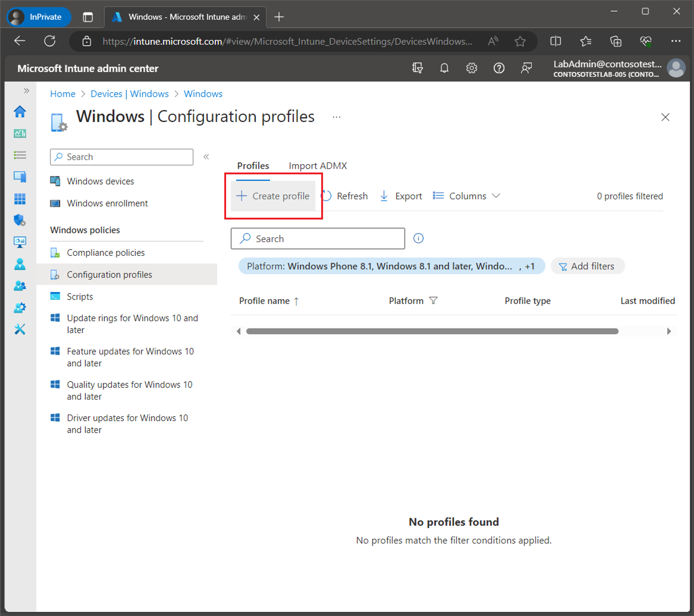Open Devices icon in left sidebar
The image size is (694, 616).
20,177
